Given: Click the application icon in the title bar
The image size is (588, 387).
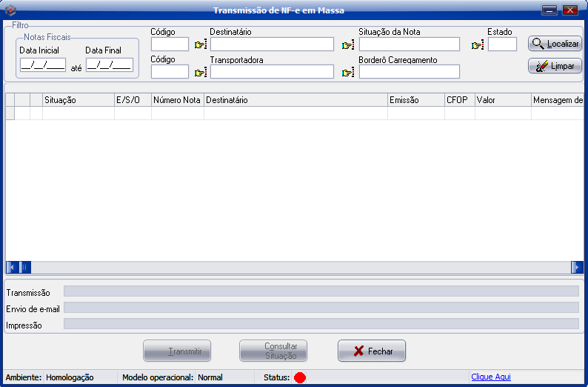Looking at the screenshot, I should (x=10, y=10).
